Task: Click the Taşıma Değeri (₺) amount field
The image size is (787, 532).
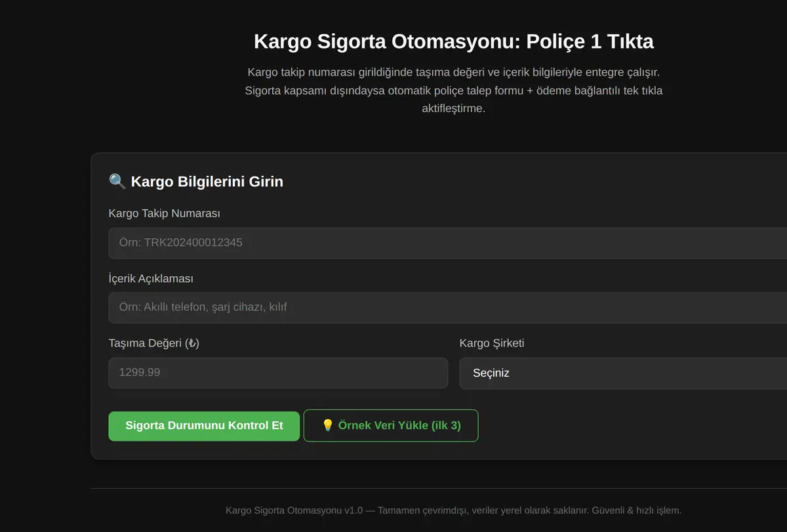Action: point(278,373)
